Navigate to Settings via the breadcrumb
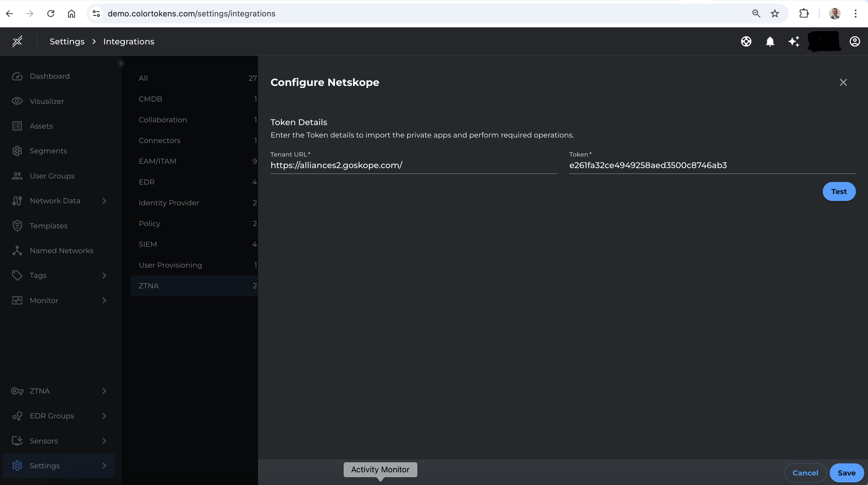The height and width of the screenshot is (485, 868). click(66, 41)
